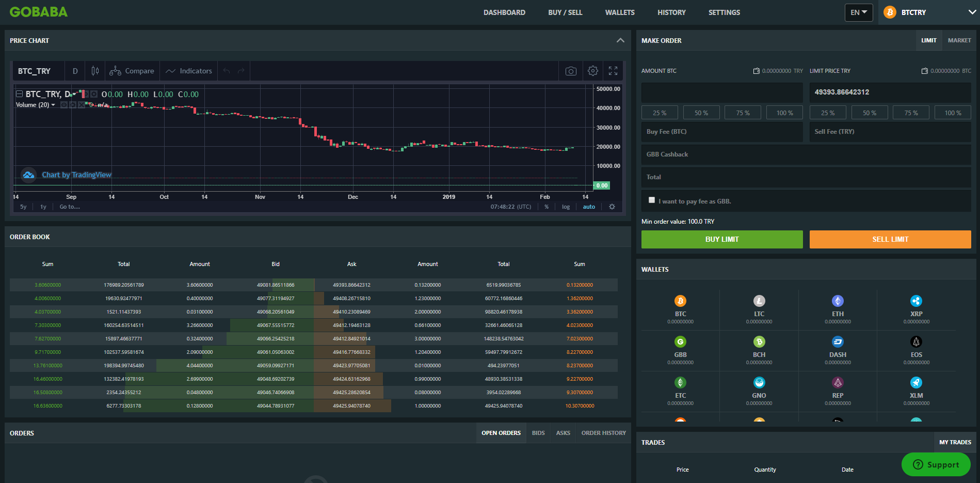980x483 pixels.
Task: Toggle log scale on chart
Action: [566, 207]
